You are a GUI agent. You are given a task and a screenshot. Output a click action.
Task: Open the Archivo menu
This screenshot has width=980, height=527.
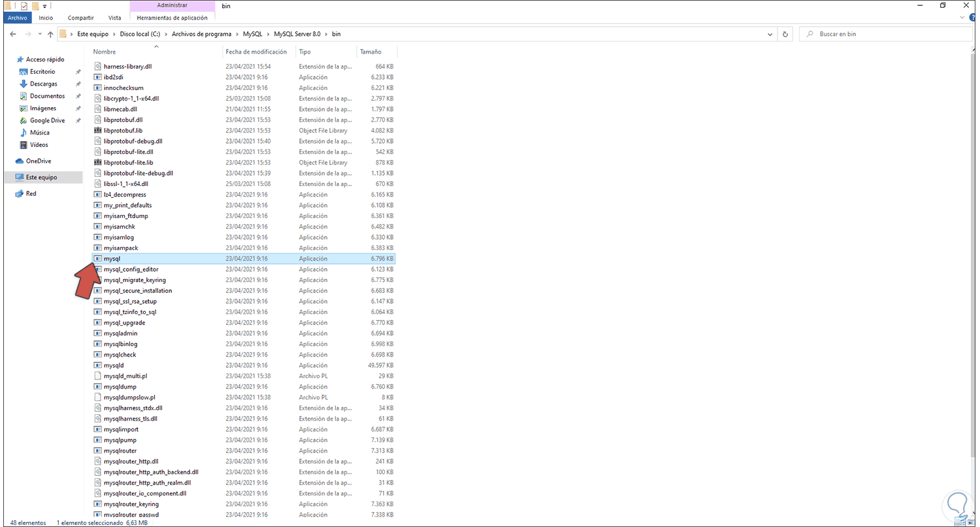coord(17,18)
